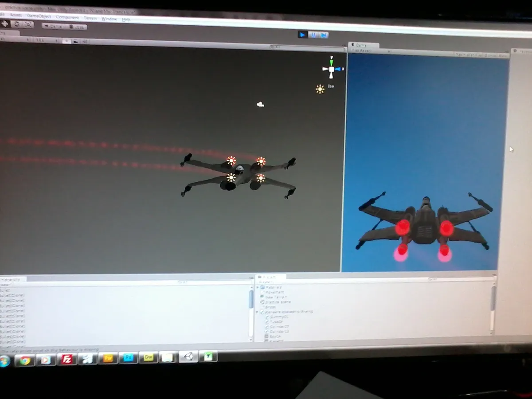The height and width of the screenshot is (399, 532).
Task: Collapse the starwars spaceship model arrow
Action: click(258, 312)
